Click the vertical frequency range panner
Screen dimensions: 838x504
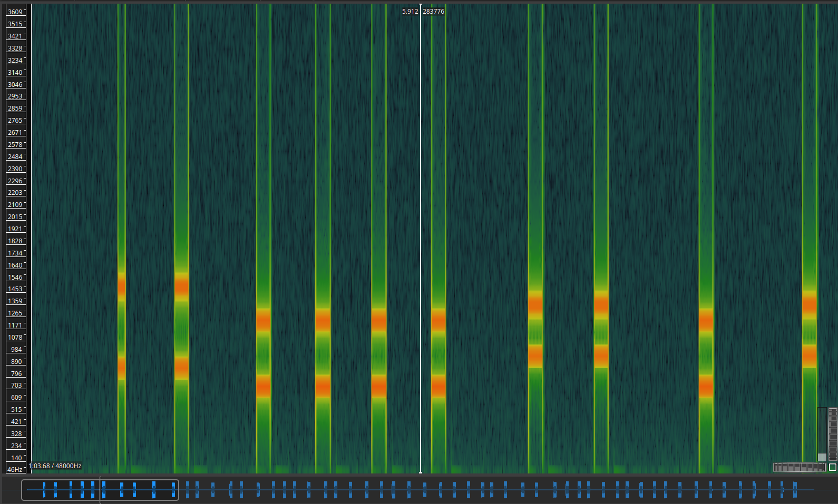(x=822, y=434)
